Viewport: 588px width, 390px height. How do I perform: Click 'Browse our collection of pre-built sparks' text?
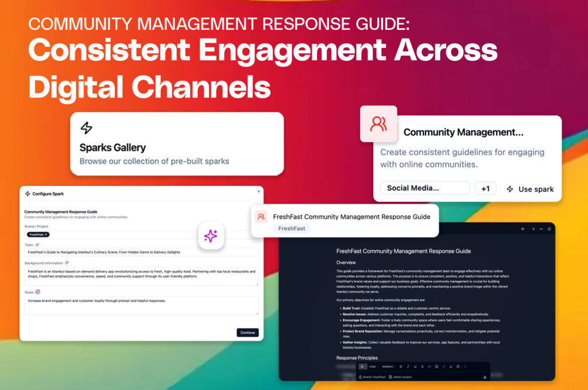pos(154,161)
